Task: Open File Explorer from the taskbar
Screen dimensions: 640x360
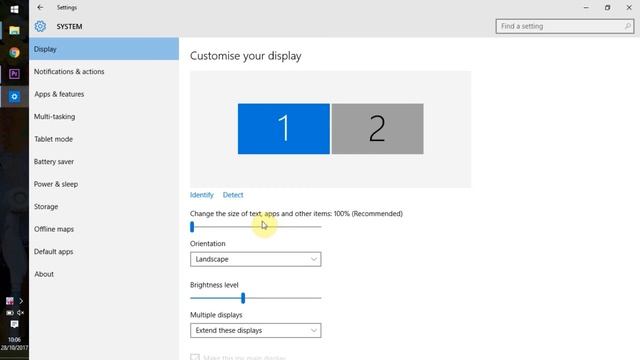Action: (x=14, y=31)
